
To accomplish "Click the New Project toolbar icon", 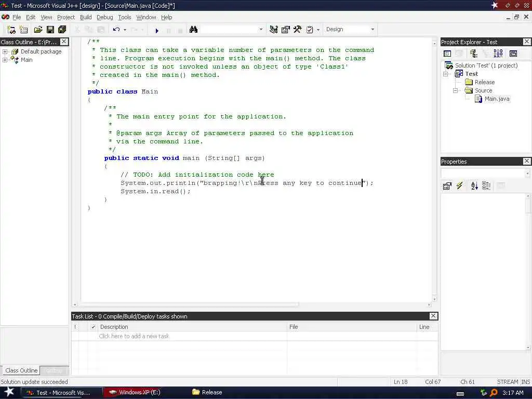I will [x=11, y=30].
